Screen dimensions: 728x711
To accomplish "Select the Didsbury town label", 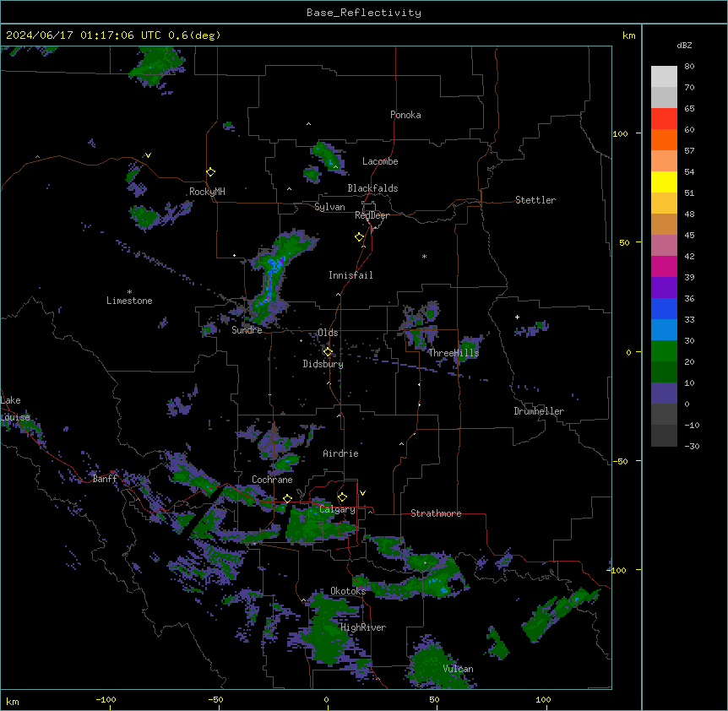I will tap(323, 364).
